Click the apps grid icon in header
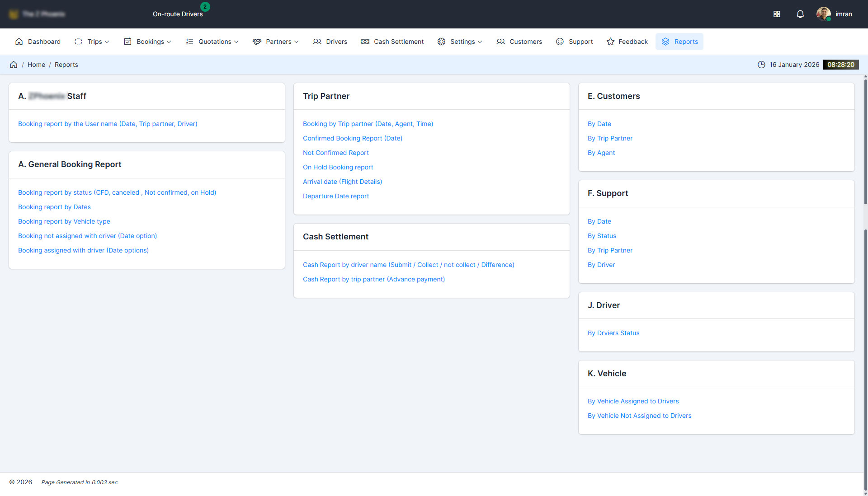This screenshot has height=496, width=868. tap(777, 14)
